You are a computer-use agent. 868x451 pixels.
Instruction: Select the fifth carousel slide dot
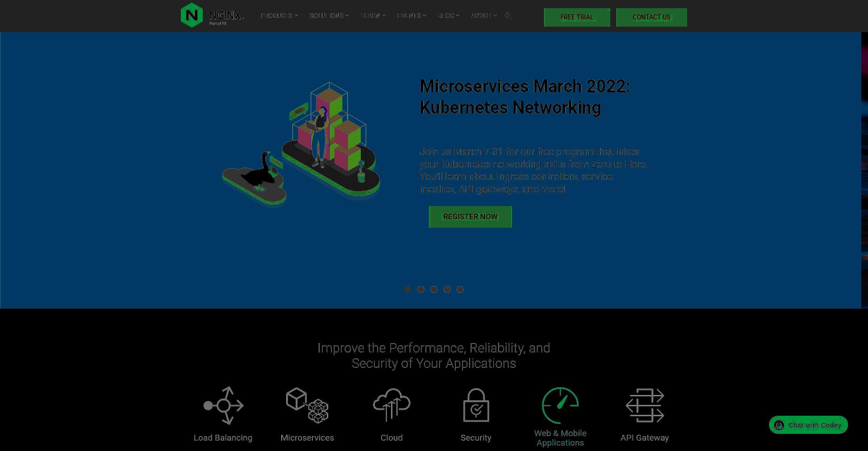pyautogui.click(x=460, y=289)
